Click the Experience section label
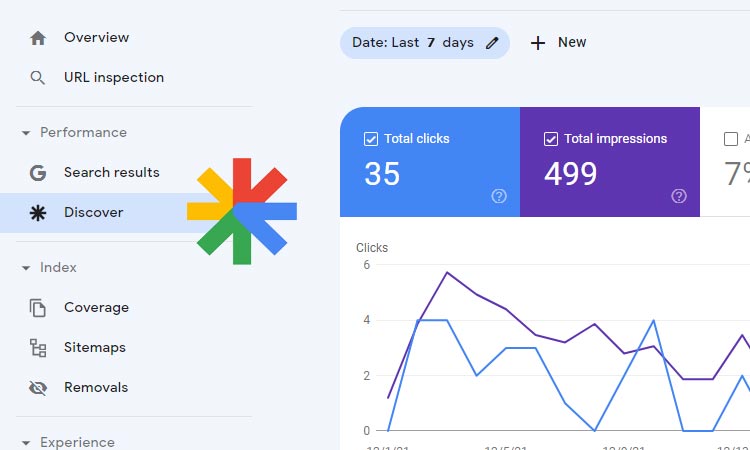750x450 pixels. click(77, 442)
